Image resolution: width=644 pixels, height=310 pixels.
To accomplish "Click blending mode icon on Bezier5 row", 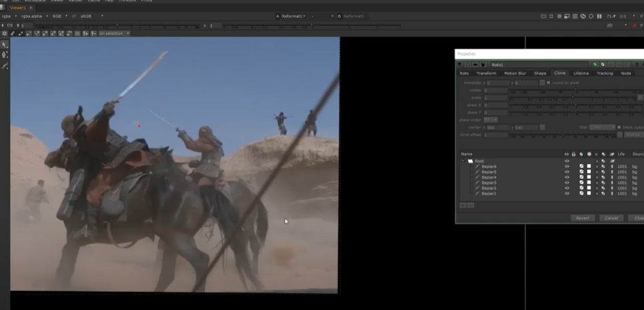I will pyautogui.click(x=603, y=171).
